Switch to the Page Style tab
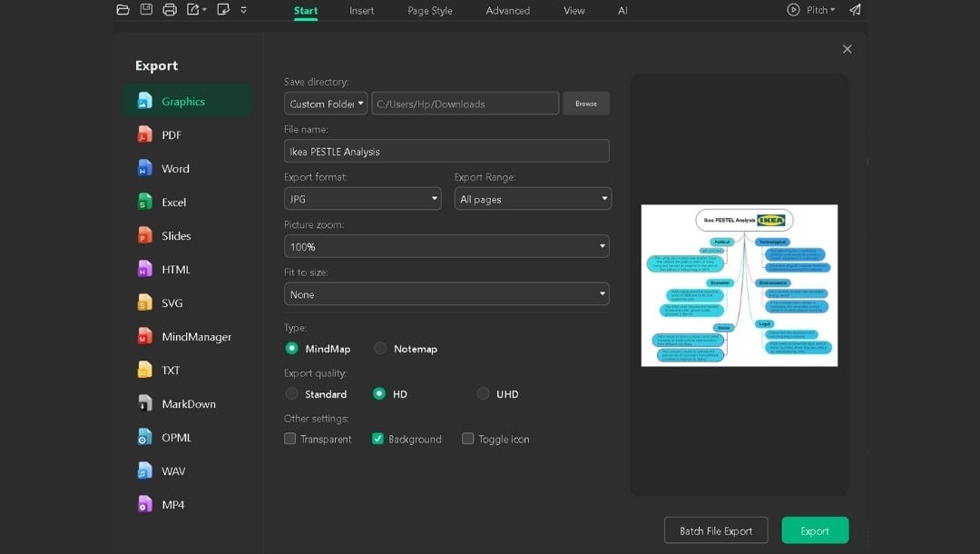The width and height of the screenshot is (980, 554). [430, 11]
